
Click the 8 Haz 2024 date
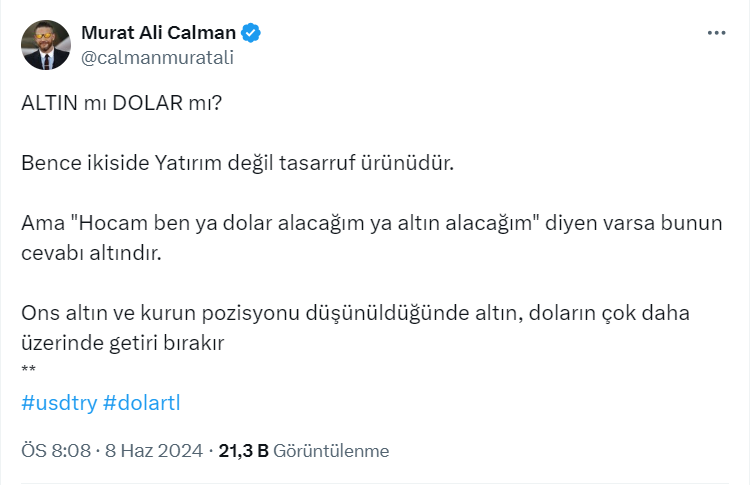[155, 451]
